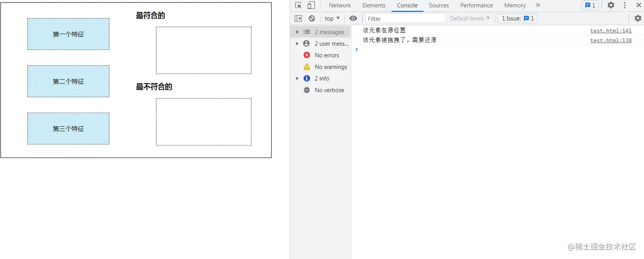Viewport: 644px width, 259px height.
Task: Toggle the console sidebar icon
Action: pos(298,18)
